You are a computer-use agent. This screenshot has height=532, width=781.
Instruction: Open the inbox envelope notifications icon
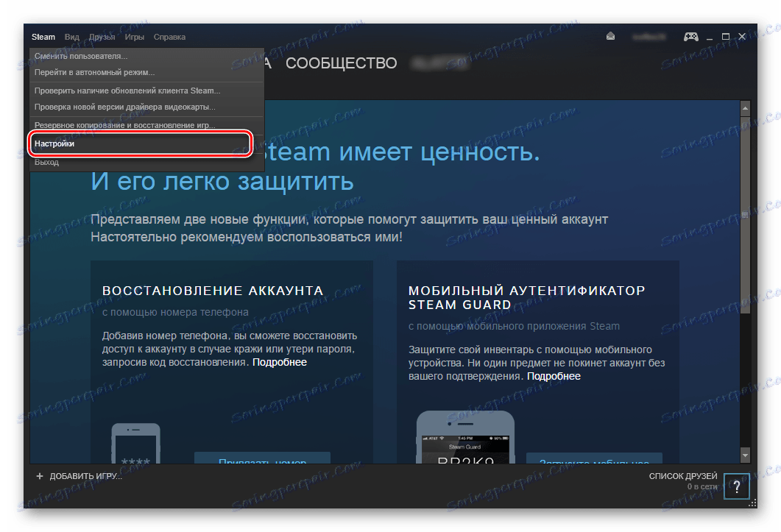point(611,36)
